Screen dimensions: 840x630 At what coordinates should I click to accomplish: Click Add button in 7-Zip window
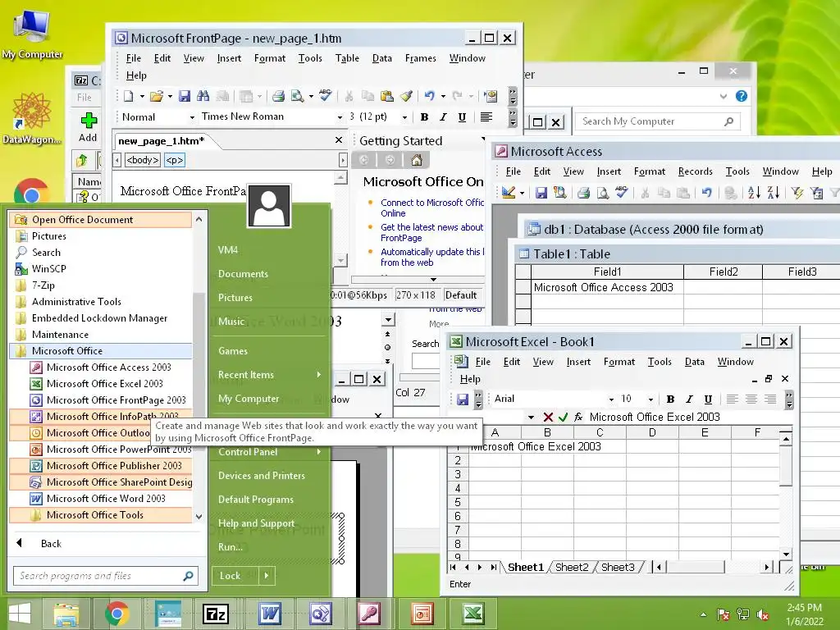tap(89, 127)
